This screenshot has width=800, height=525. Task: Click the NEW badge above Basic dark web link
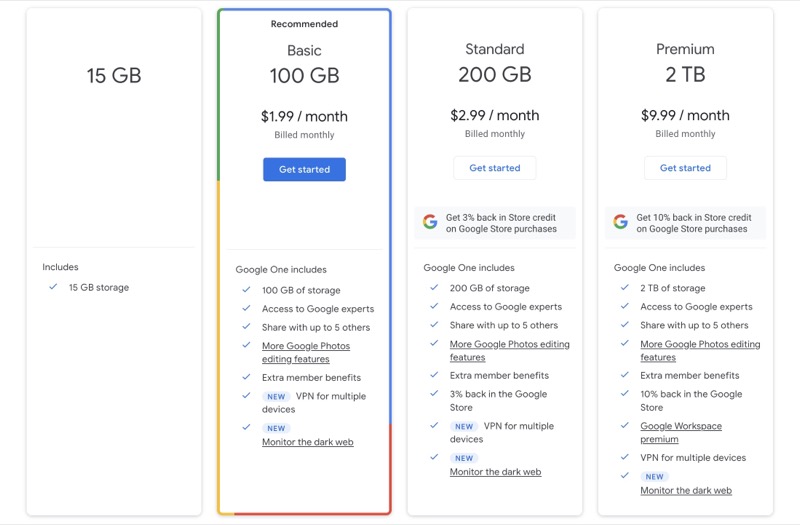click(x=276, y=428)
